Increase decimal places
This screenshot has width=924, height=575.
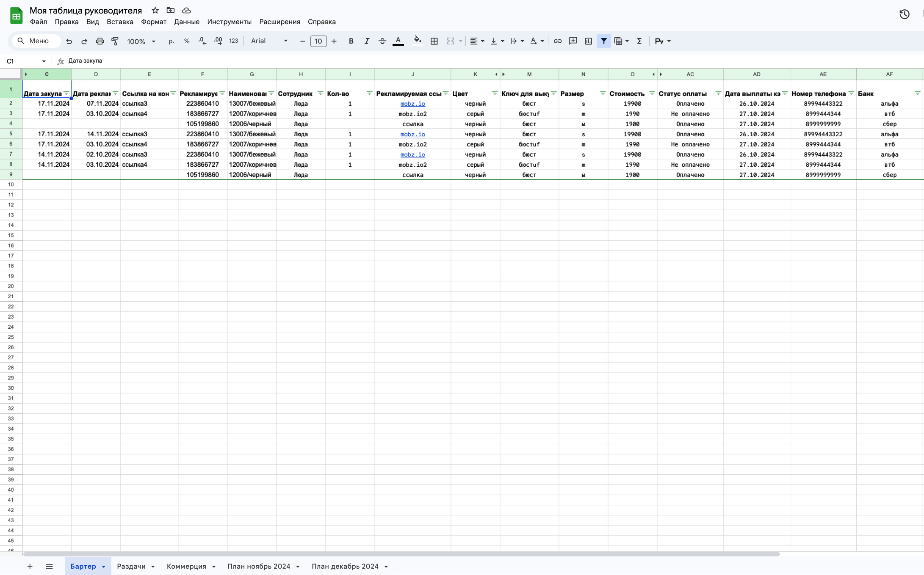click(x=218, y=41)
